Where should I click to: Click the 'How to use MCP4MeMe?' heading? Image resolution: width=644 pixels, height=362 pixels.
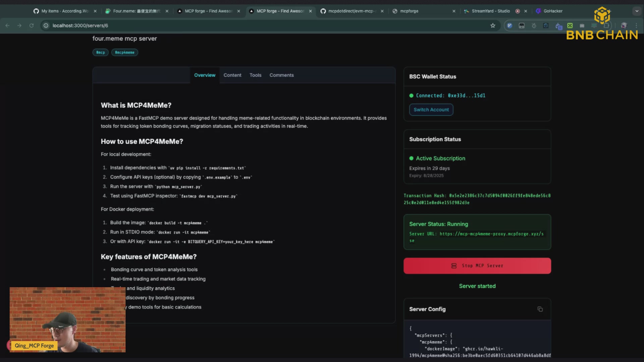[142, 141]
